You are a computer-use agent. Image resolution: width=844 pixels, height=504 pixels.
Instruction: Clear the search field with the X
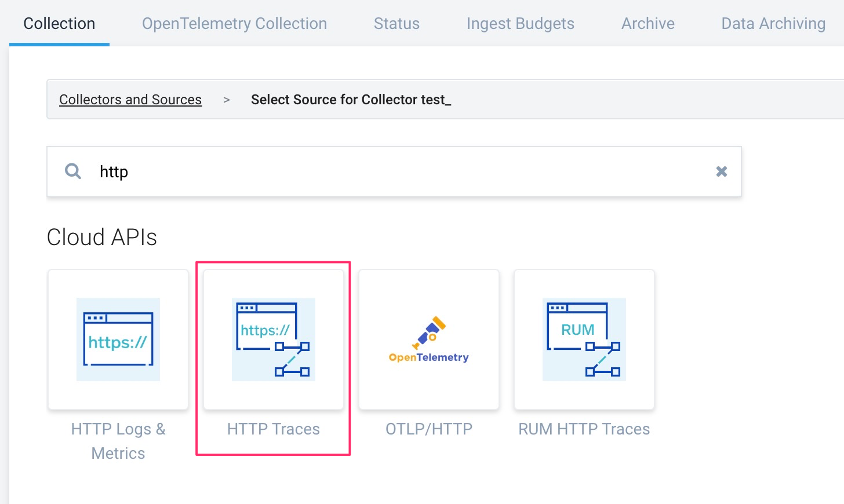tap(722, 171)
